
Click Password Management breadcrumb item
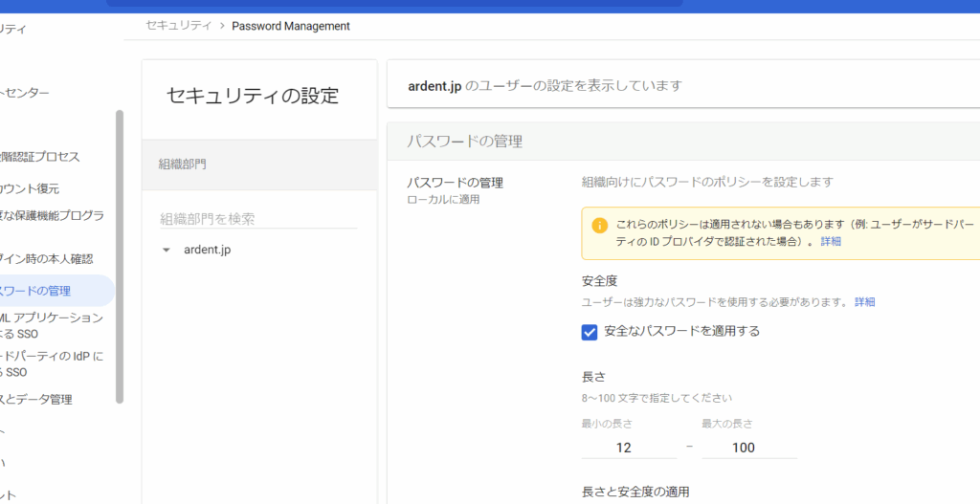291,26
